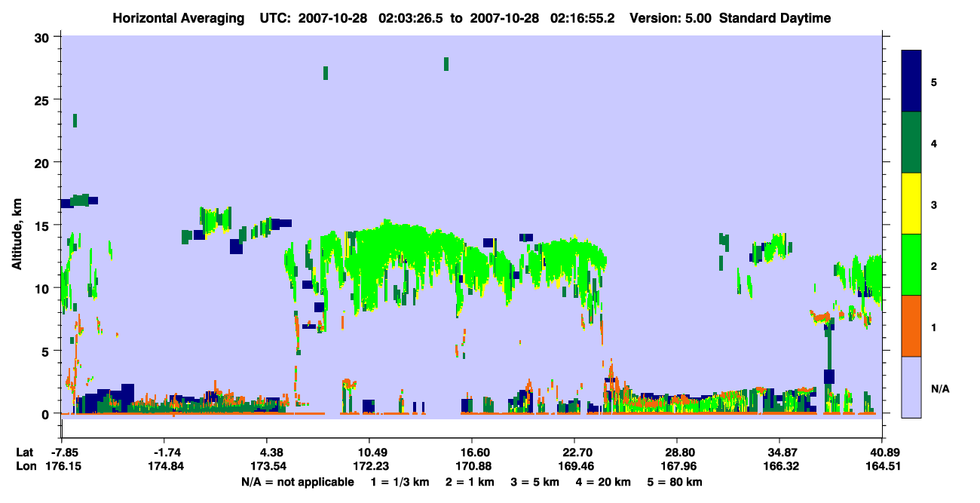Image resolution: width=980 pixels, height=503 pixels.
Task: Click the 'Lon' axis row label
Action: click(27, 467)
